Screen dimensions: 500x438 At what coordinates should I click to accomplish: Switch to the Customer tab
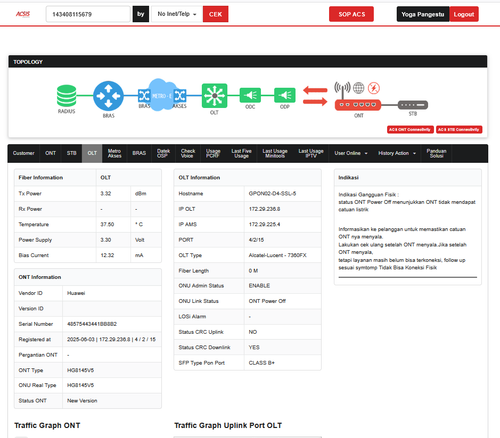(24, 153)
